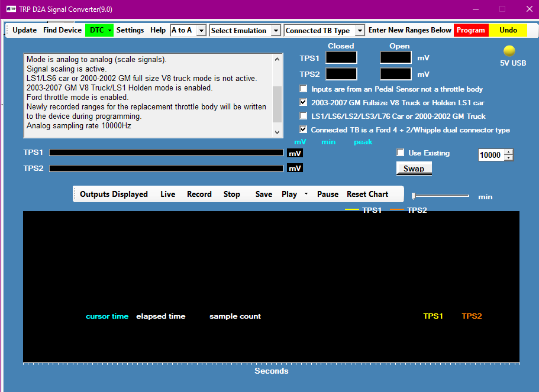Viewport: 539px width, 392px height.
Task: Click the orange TPS2 chart legend entry
Action: coord(408,210)
